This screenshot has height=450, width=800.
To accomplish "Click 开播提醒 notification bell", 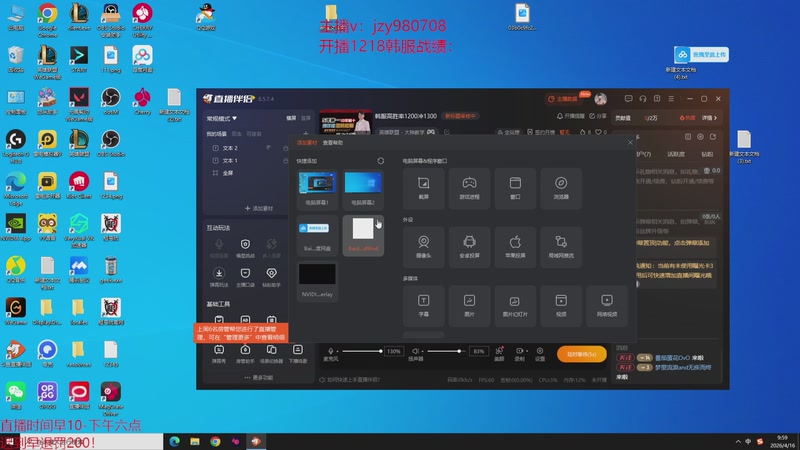I will point(570,116).
